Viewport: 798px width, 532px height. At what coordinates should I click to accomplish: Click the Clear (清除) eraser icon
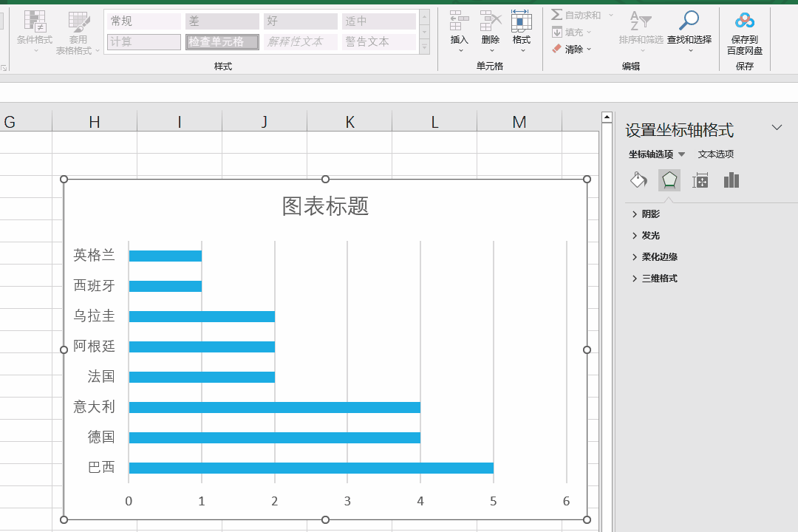[557, 49]
